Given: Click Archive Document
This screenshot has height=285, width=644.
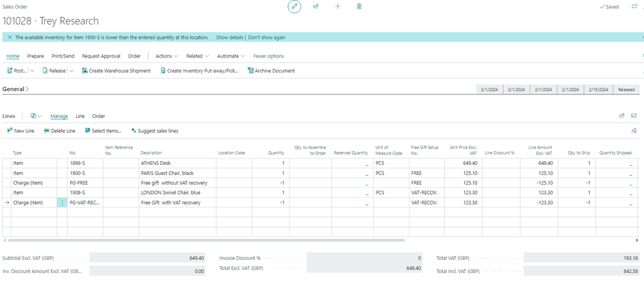Looking at the screenshot, I should click(271, 71).
